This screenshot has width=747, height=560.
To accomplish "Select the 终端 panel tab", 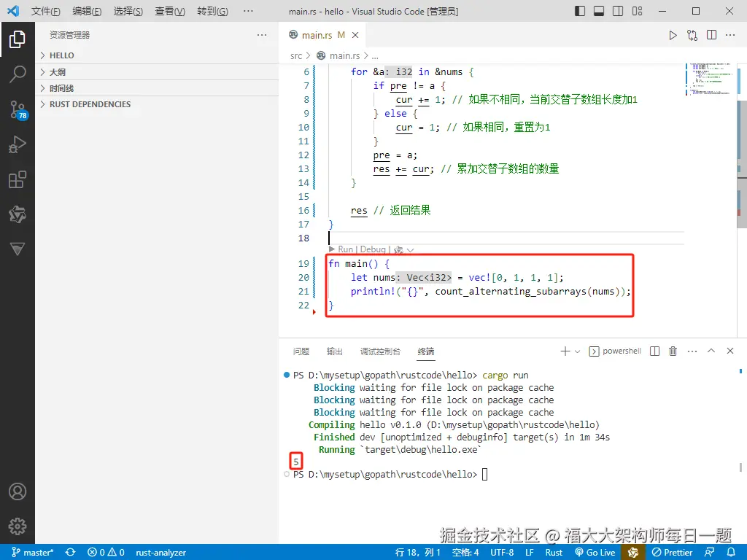I will pos(426,351).
